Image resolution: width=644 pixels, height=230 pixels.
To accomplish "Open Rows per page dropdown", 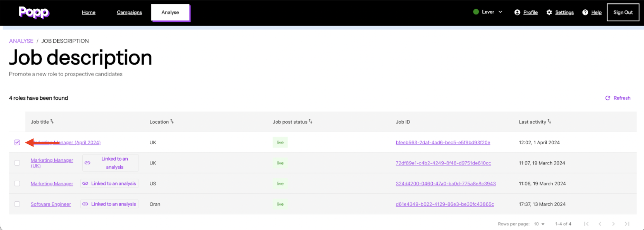I will click(x=539, y=224).
